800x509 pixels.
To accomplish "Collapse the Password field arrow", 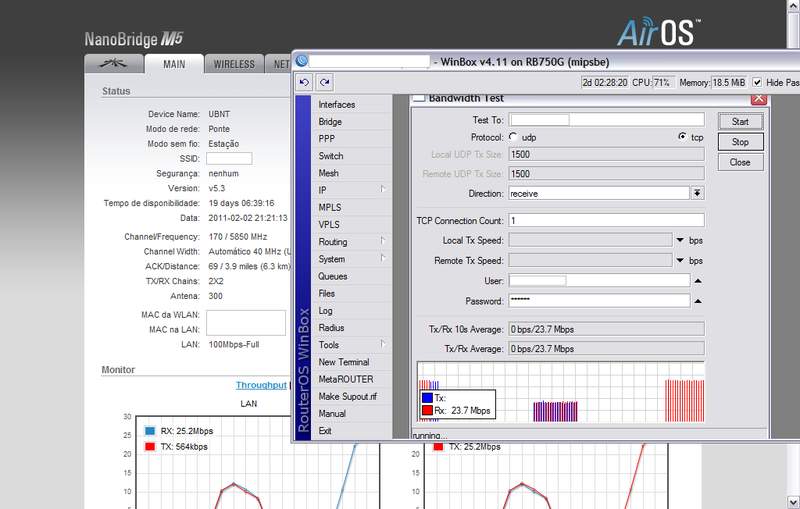I will coord(698,301).
